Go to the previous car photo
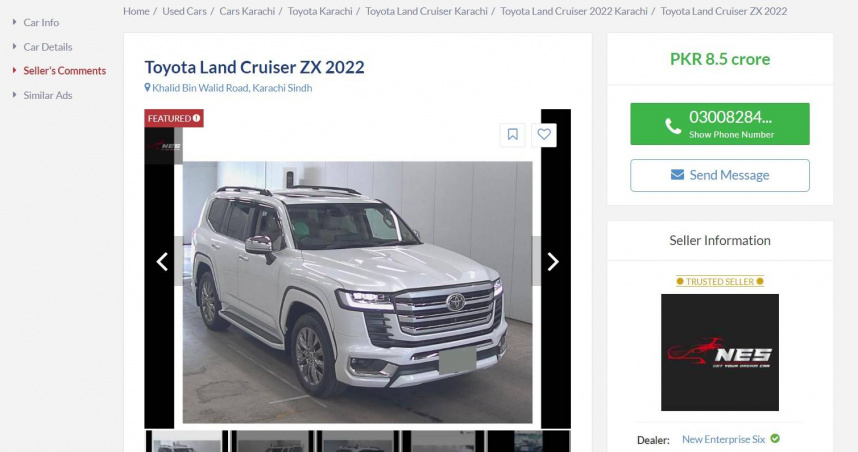This screenshot has width=858, height=452. click(x=162, y=262)
